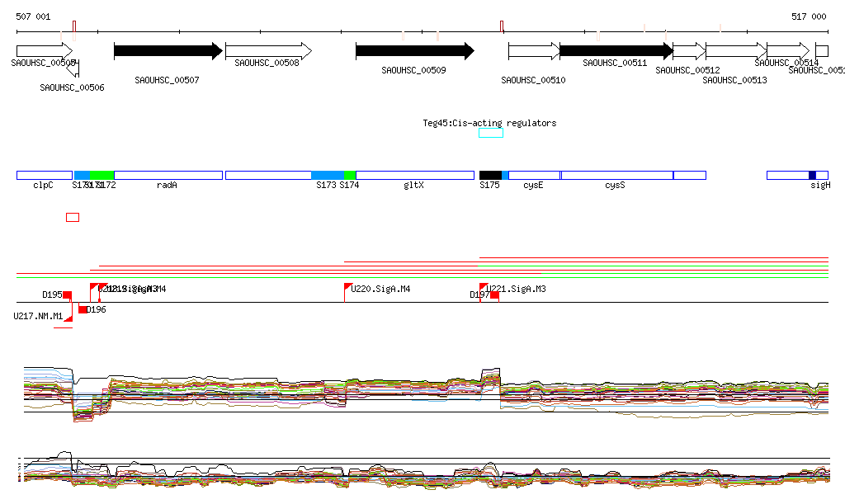Image resolution: width=845 pixels, height=504 pixels.
Task: Click the red marker on ruler above S175
Action: (502, 26)
